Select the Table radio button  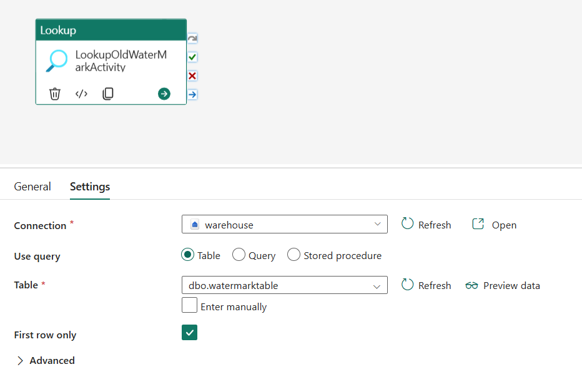tap(188, 255)
